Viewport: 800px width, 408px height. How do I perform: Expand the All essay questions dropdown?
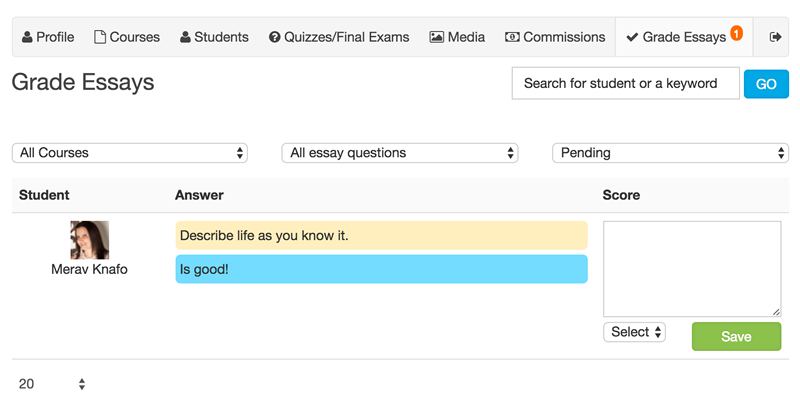400,153
